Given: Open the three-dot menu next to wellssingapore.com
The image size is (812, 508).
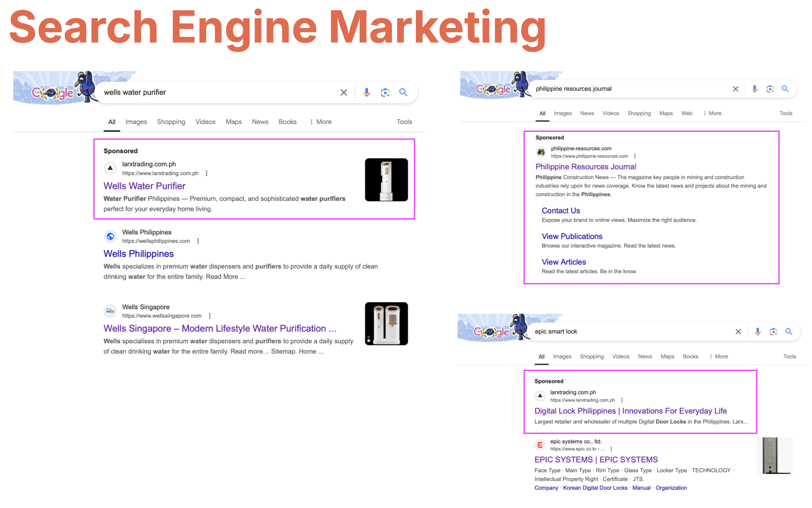Looking at the screenshot, I should (x=210, y=316).
